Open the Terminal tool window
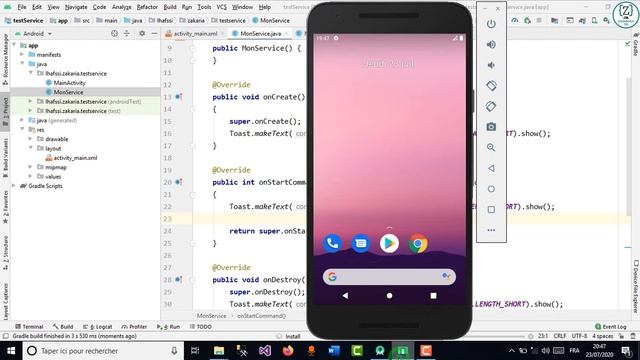The width and height of the screenshot is (640, 360). click(x=29, y=327)
